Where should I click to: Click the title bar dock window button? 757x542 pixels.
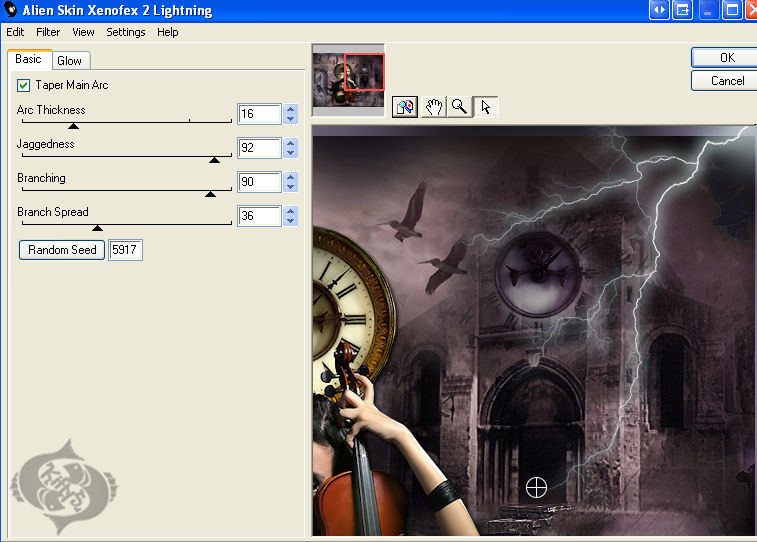click(x=683, y=10)
